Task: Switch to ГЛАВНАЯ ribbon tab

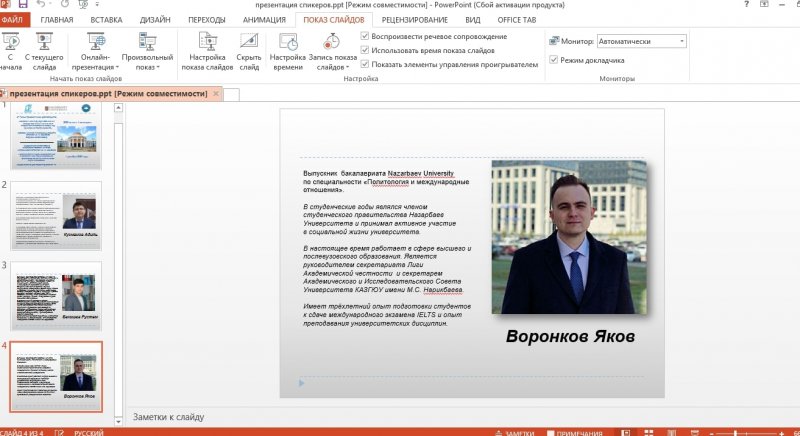Action: (57, 20)
